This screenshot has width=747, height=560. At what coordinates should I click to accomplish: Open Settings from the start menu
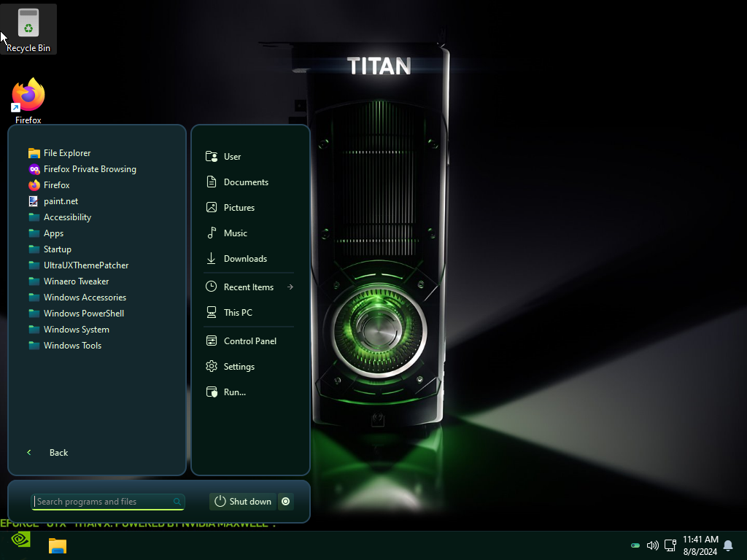point(230,366)
